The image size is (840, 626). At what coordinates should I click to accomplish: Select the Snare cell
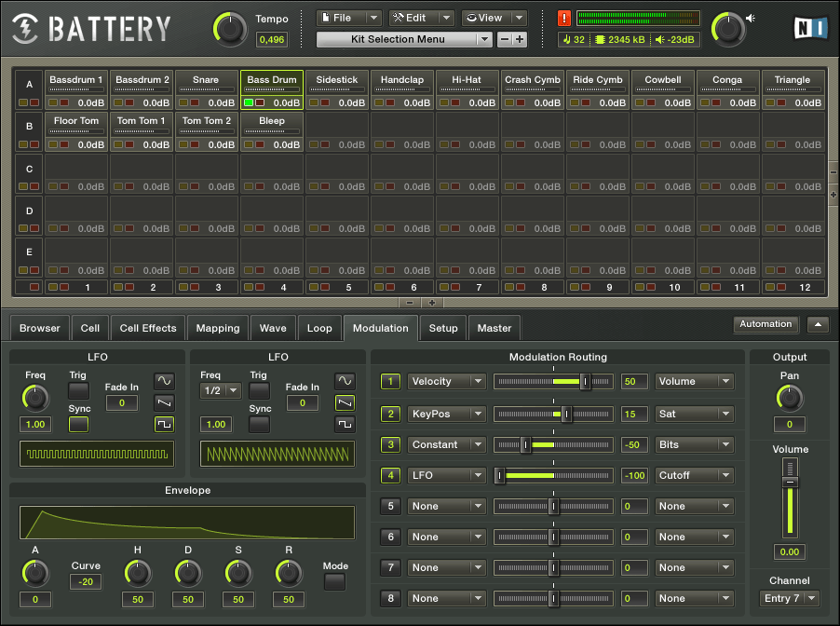(206, 89)
